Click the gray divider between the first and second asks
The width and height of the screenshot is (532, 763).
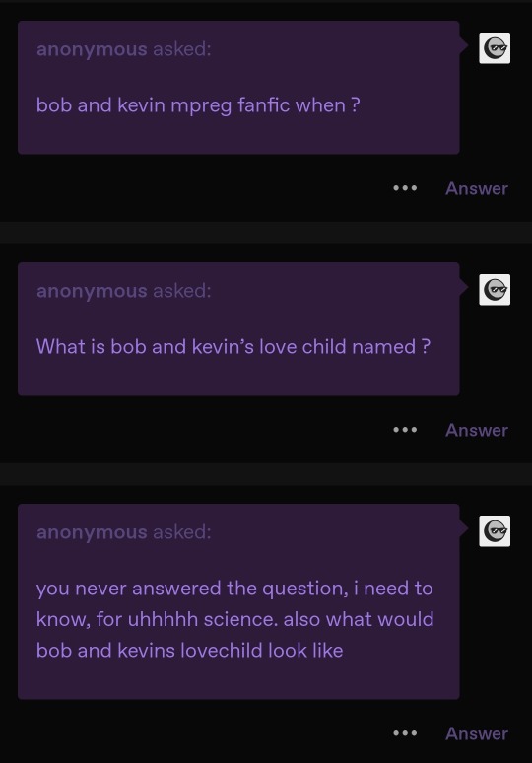pyautogui.click(x=266, y=233)
